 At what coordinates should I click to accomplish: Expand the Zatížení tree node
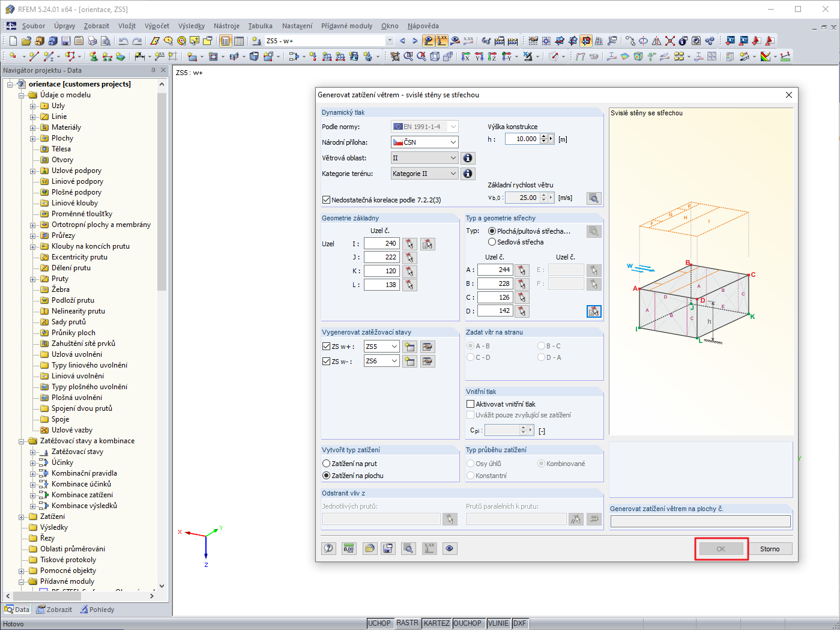[22, 517]
